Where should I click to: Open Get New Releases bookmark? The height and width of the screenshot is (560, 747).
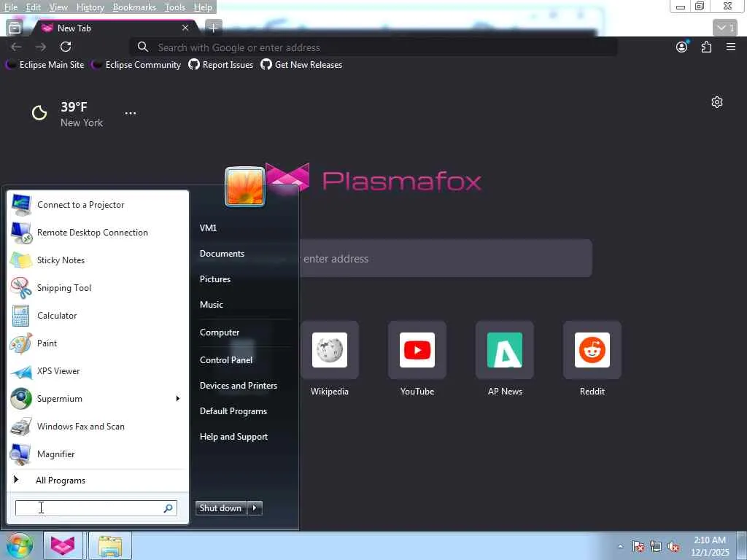click(301, 65)
